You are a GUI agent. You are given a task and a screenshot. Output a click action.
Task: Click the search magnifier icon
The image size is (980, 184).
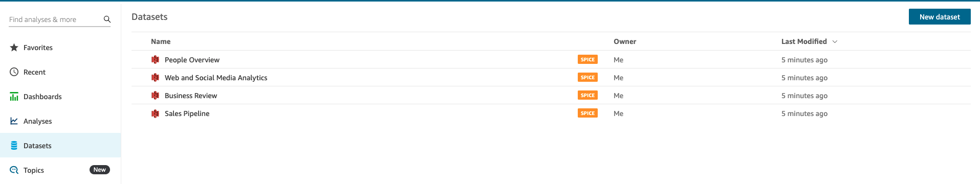tap(107, 19)
